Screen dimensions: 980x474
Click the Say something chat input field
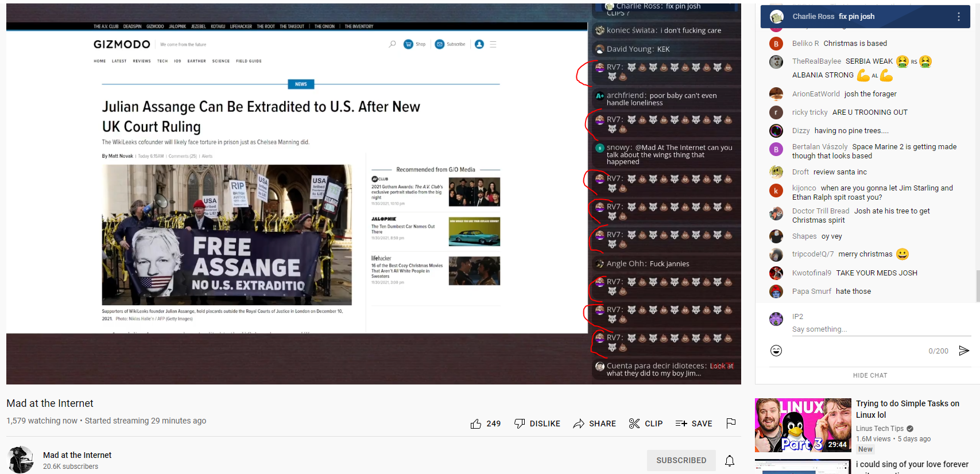coord(881,329)
